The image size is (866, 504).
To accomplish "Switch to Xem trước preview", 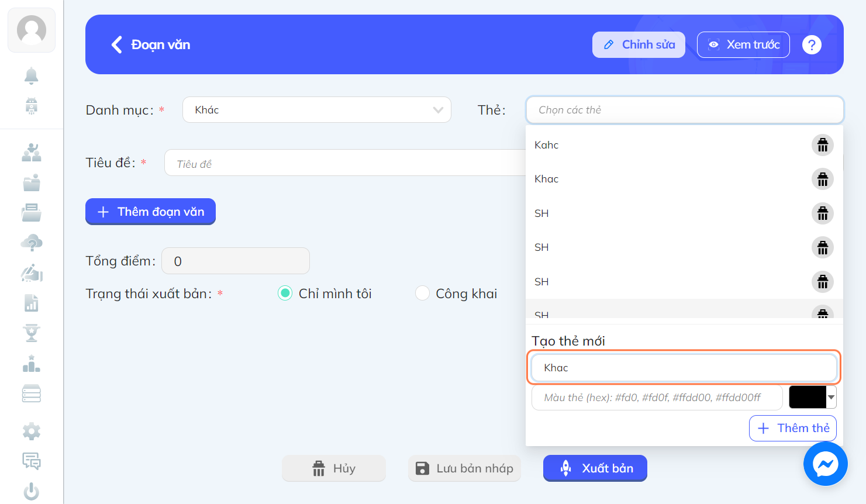I will (x=743, y=44).
